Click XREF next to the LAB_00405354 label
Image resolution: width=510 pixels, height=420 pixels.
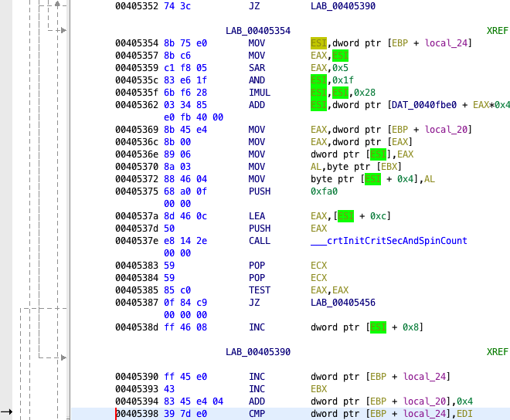coord(498,30)
